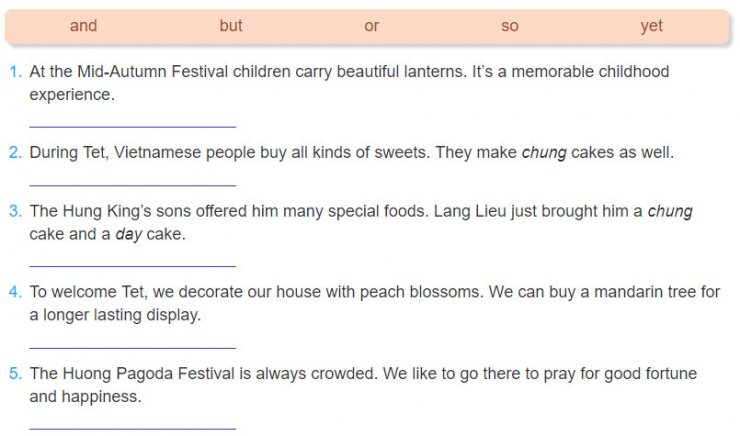This screenshot has height=436, width=740.
Task: Click the blank line below question 3
Action: pos(133,266)
